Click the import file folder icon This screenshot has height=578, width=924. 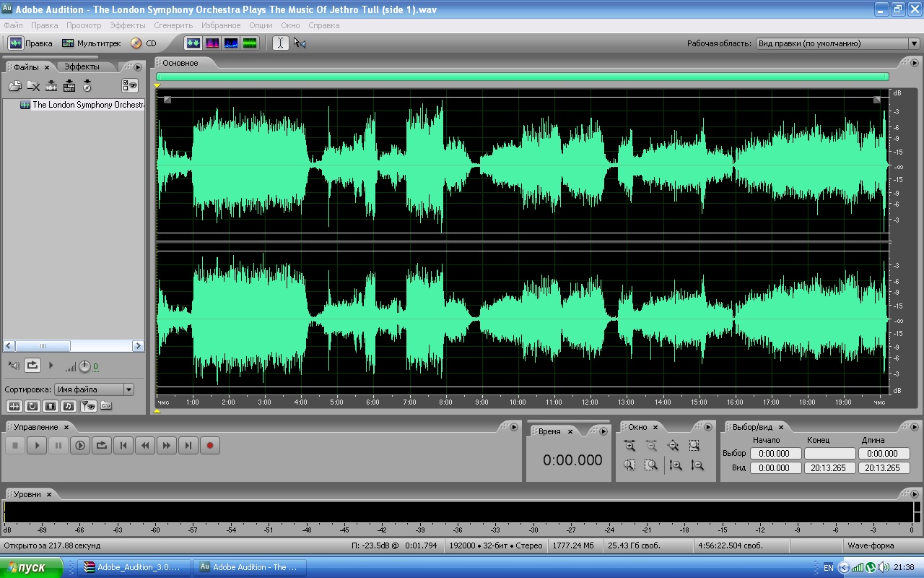[14, 86]
